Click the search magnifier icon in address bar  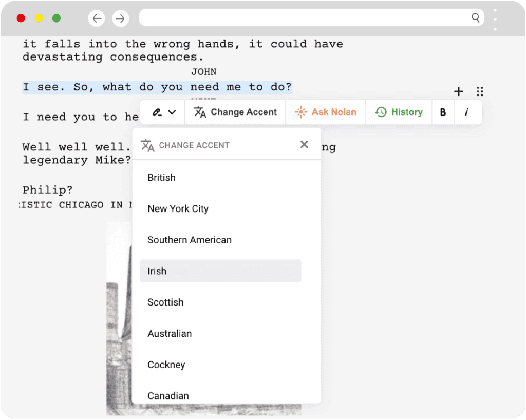click(x=475, y=18)
